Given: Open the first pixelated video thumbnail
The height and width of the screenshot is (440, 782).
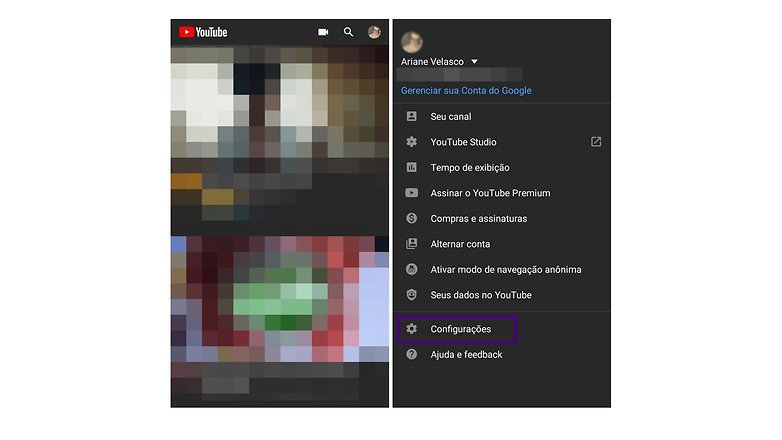Looking at the screenshot, I should (279, 109).
